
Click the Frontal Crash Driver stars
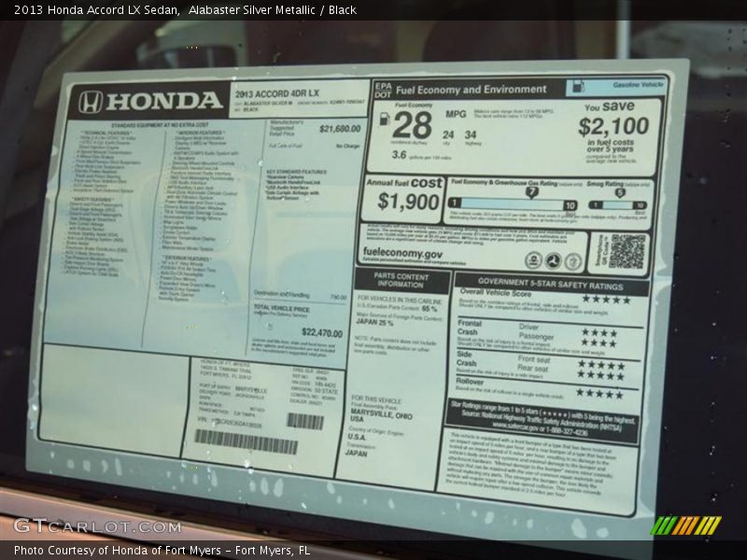(599, 333)
